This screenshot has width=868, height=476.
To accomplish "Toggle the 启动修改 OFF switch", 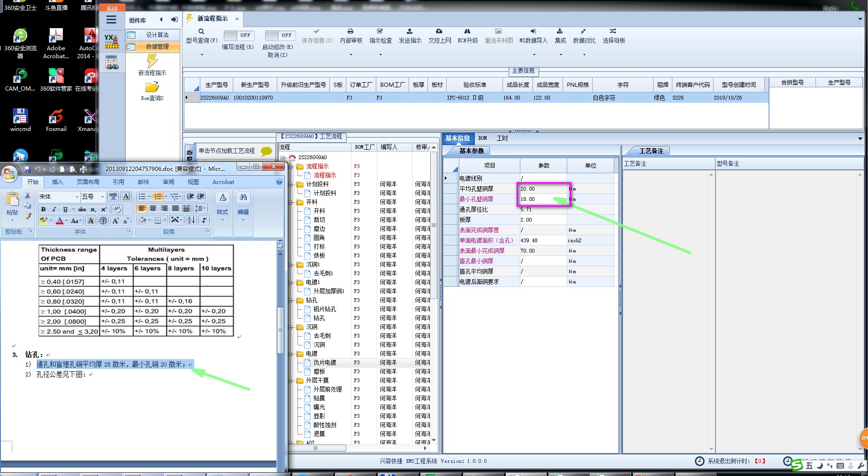I will click(280, 35).
